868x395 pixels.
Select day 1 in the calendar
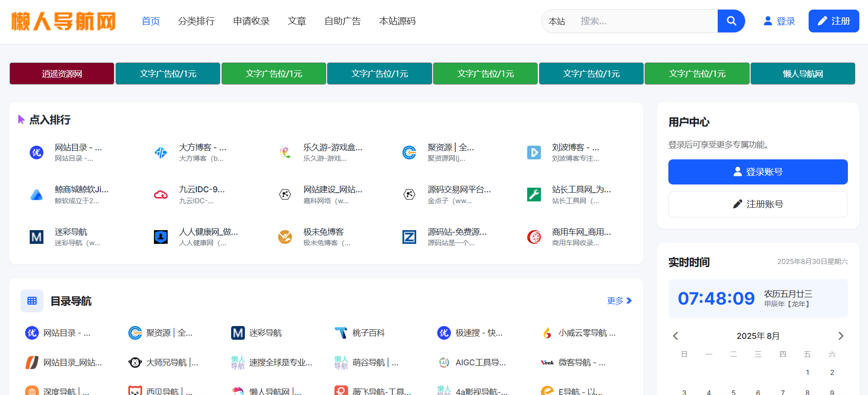pyautogui.click(x=808, y=373)
